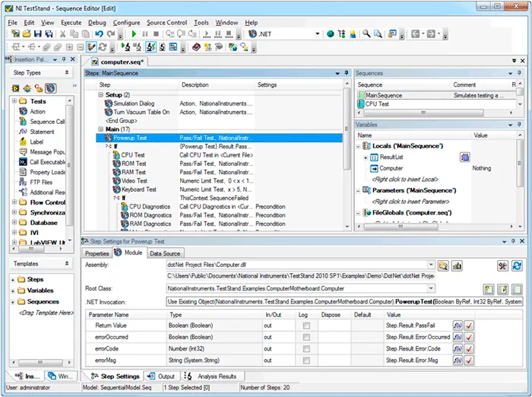Collapse the Step Types section chevron
This screenshot has height=397, width=532.
(67, 72)
